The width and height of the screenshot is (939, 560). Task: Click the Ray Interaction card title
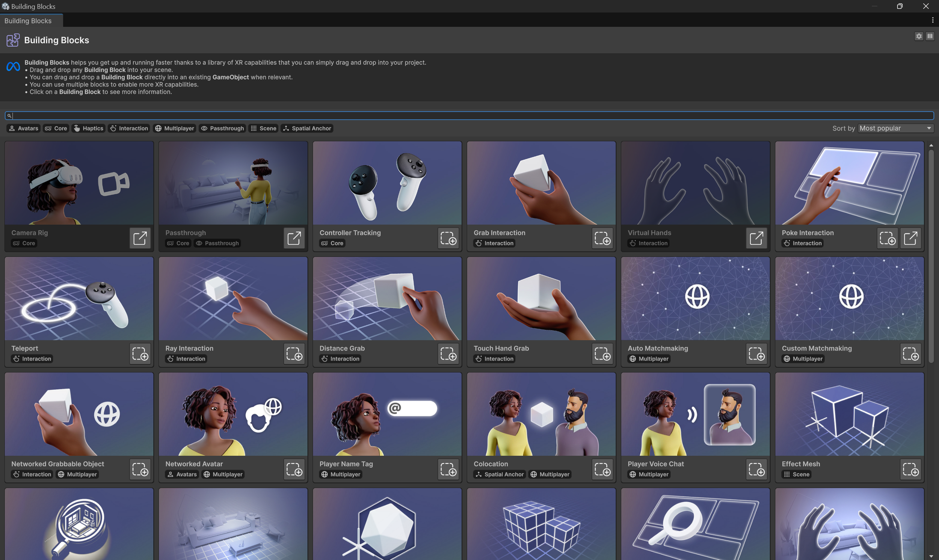click(189, 348)
